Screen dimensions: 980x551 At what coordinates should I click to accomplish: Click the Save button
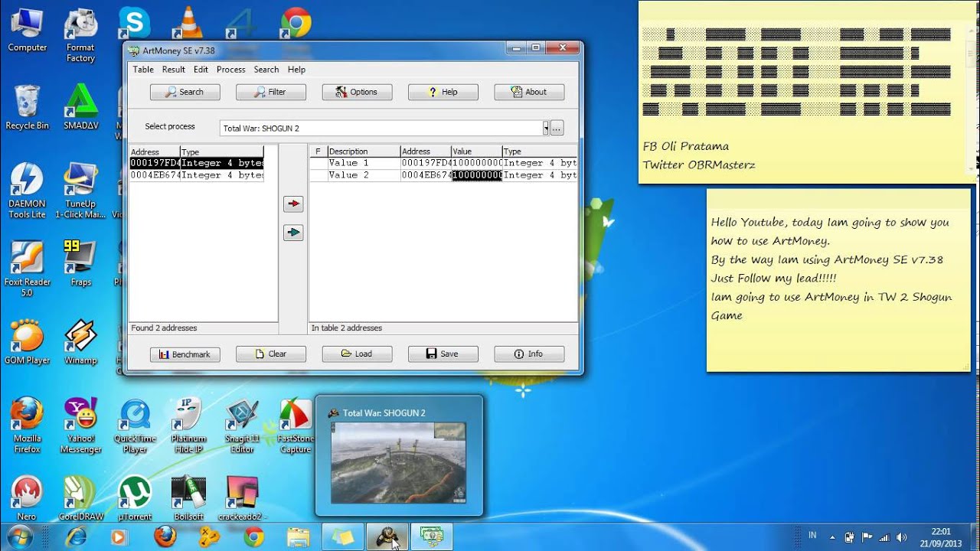click(443, 354)
